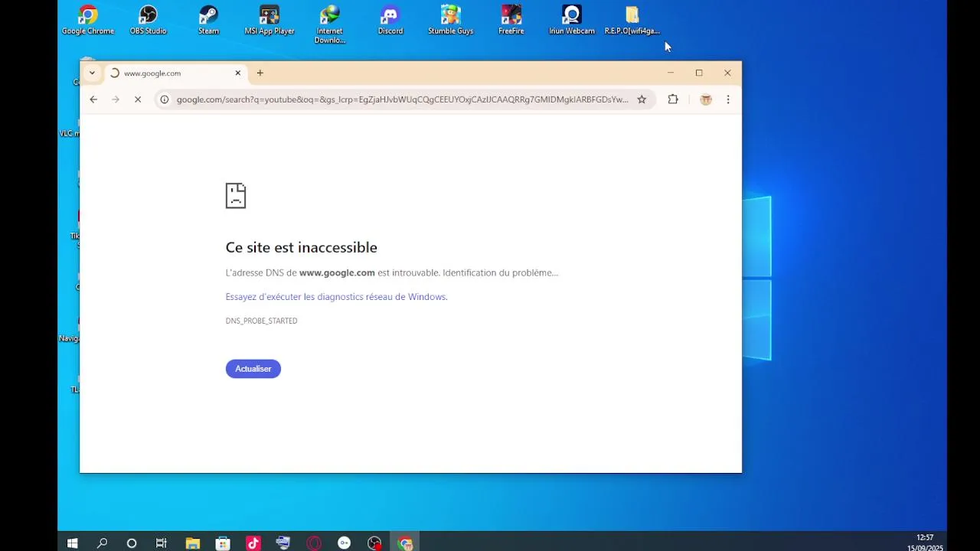View site information icon in address bar
The width and height of the screenshot is (980, 551).
pos(164,99)
